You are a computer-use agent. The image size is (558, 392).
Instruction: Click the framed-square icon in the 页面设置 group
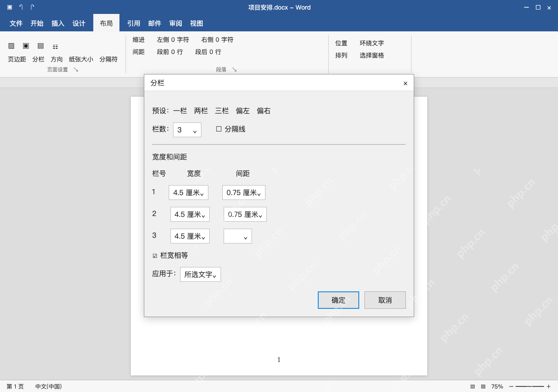click(26, 46)
